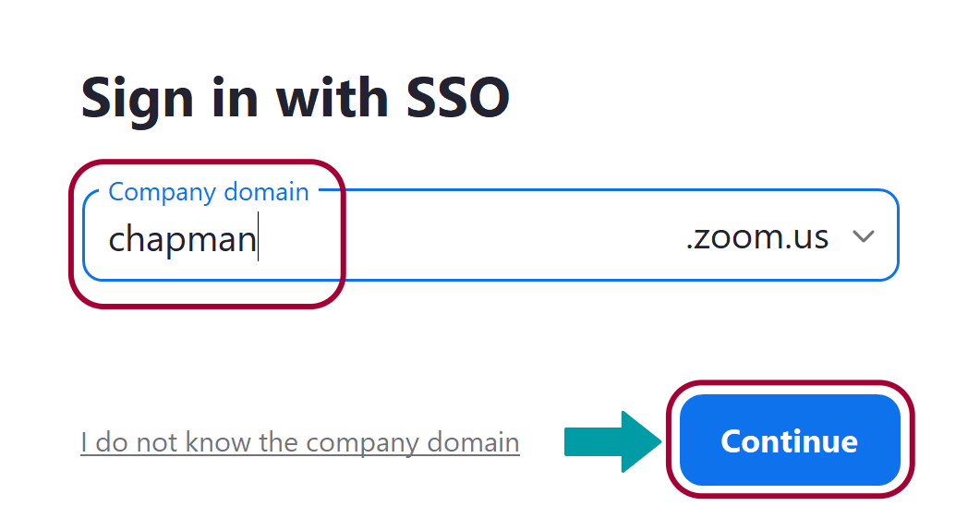Click the "Company domain" field label
The height and width of the screenshot is (506, 980).
[209, 192]
